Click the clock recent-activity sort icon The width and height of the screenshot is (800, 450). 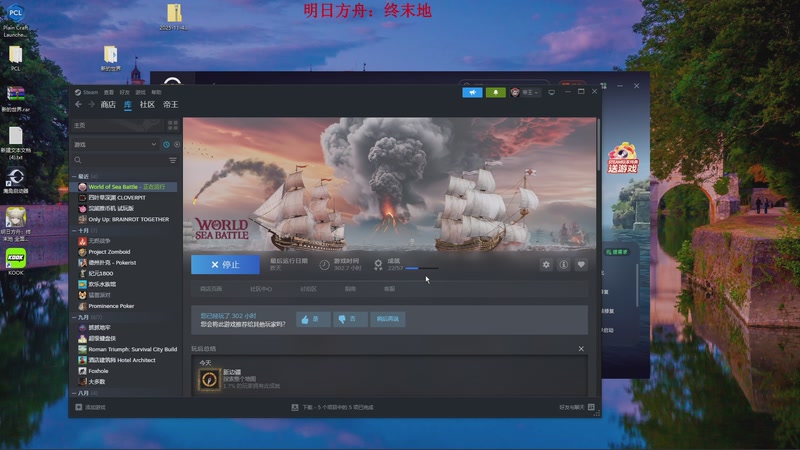click(166, 144)
